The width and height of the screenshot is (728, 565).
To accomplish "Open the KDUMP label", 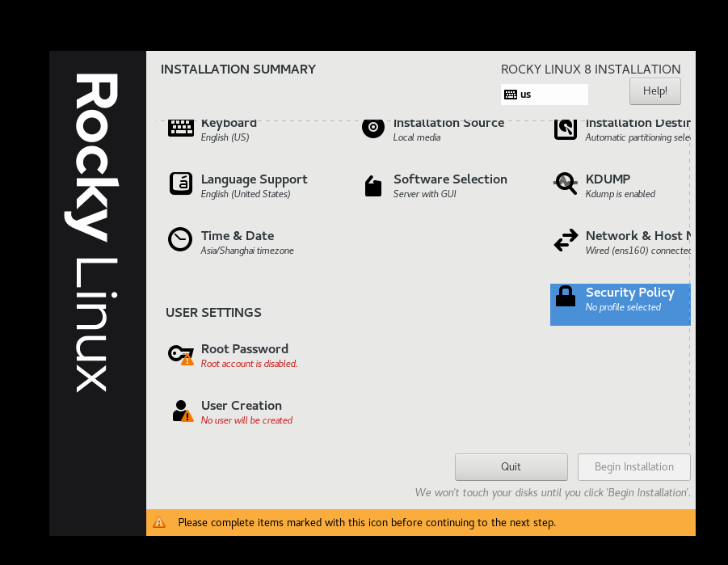I will click(608, 179).
